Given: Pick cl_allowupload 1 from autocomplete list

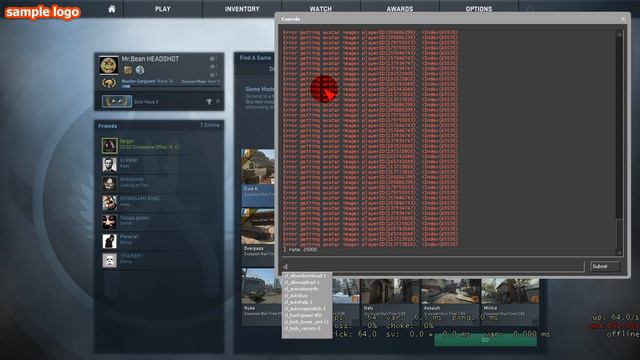Looking at the screenshot, I should [x=302, y=282].
